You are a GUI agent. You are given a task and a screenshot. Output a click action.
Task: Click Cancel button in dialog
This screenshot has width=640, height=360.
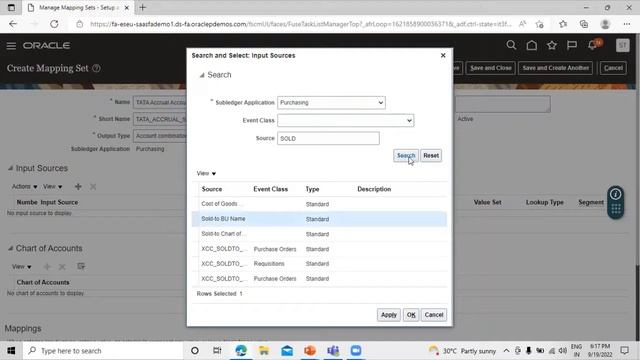tap(434, 315)
